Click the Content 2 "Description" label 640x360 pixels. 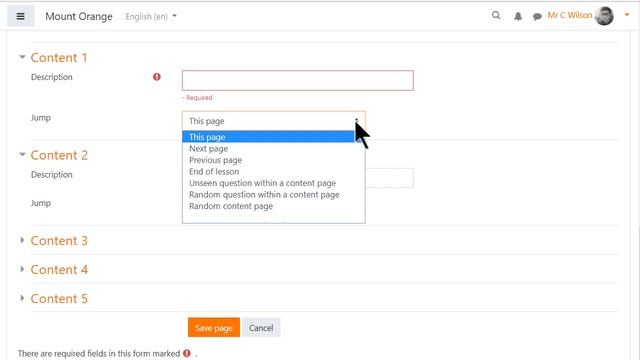(x=52, y=175)
